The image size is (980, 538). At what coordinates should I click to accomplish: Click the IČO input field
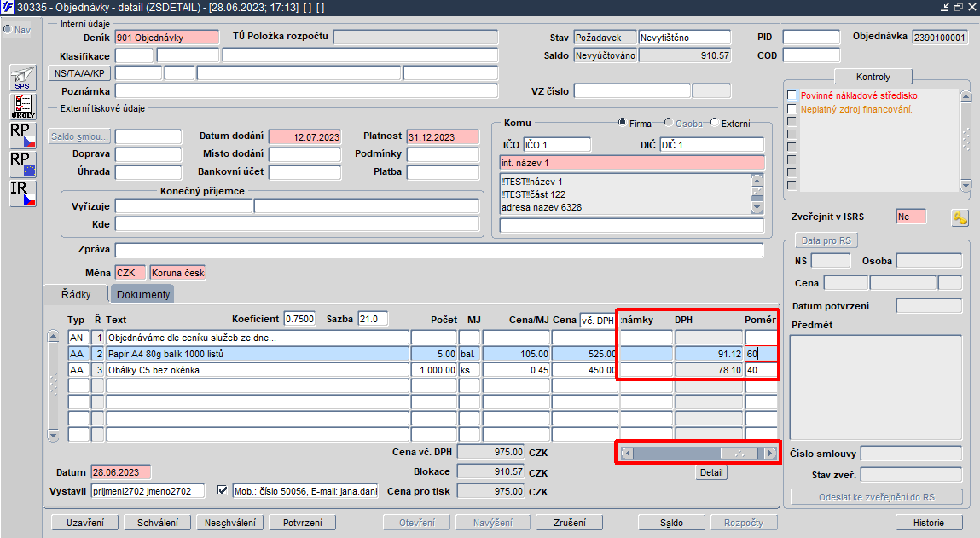[557, 145]
